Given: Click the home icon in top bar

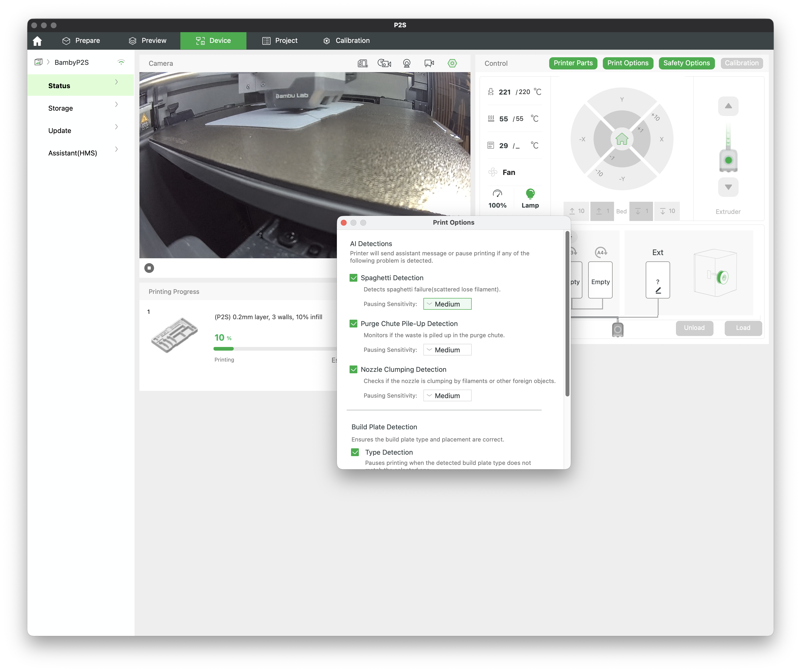Looking at the screenshot, I should point(37,41).
